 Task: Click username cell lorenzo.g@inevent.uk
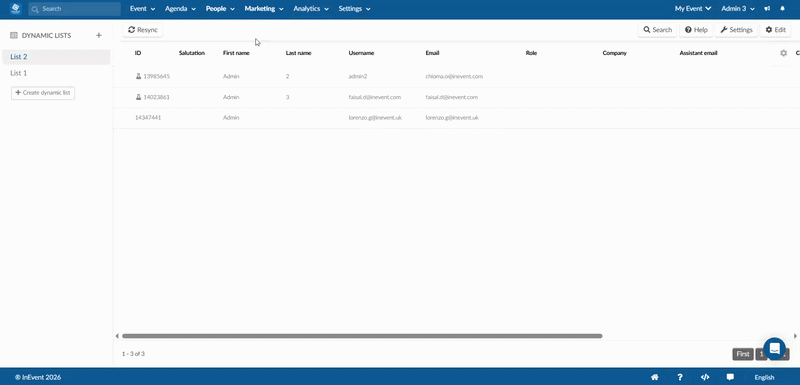click(x=375, y=117)
